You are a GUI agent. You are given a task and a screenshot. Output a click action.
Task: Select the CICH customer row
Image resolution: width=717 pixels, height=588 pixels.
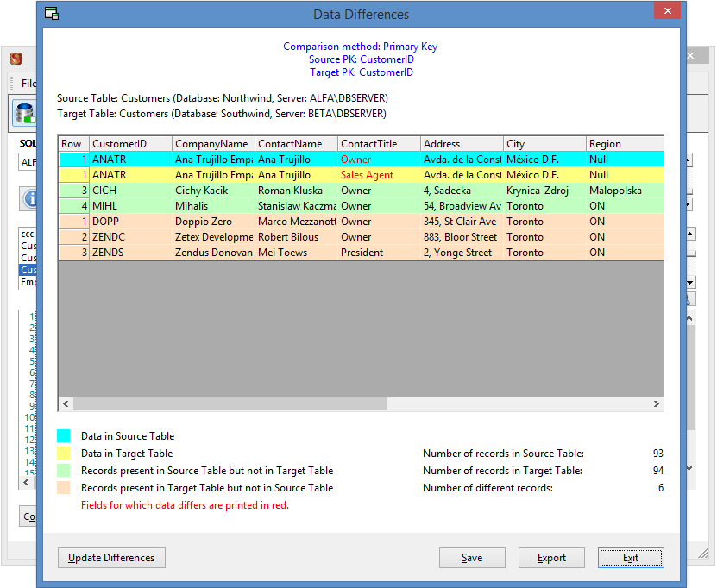click(x=129, y=191)
